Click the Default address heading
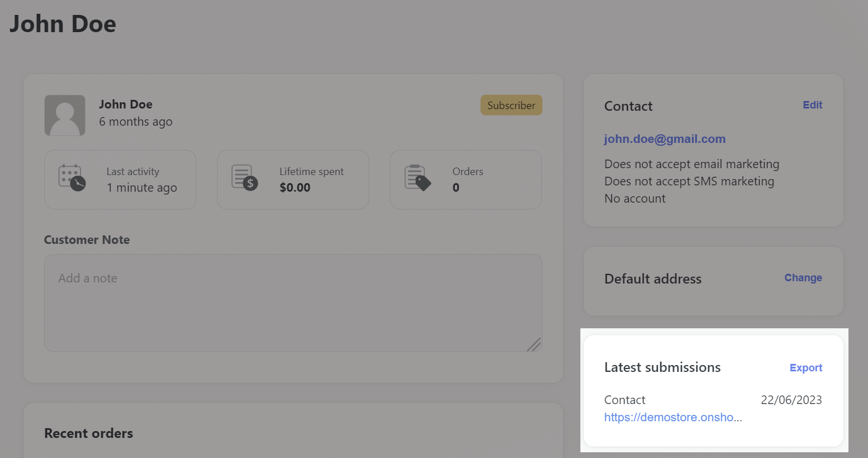 pyautogui.click(x=653, y=279)
